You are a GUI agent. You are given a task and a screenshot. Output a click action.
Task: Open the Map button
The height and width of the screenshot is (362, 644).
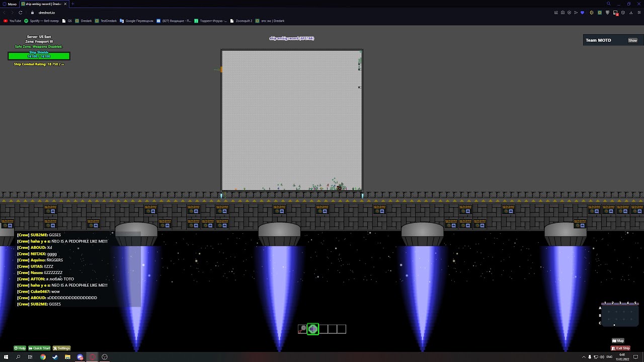618,341
